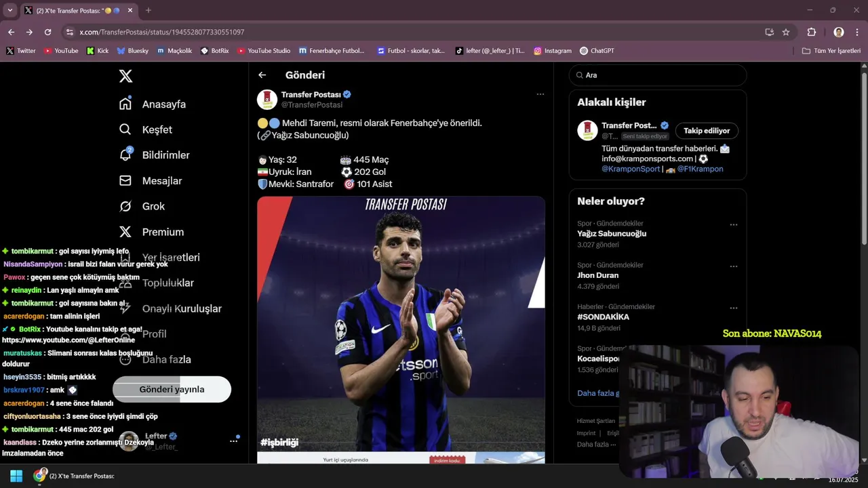Click browser forward button
The width and height of the screenshot is (868, 488).
click(29, 32)
